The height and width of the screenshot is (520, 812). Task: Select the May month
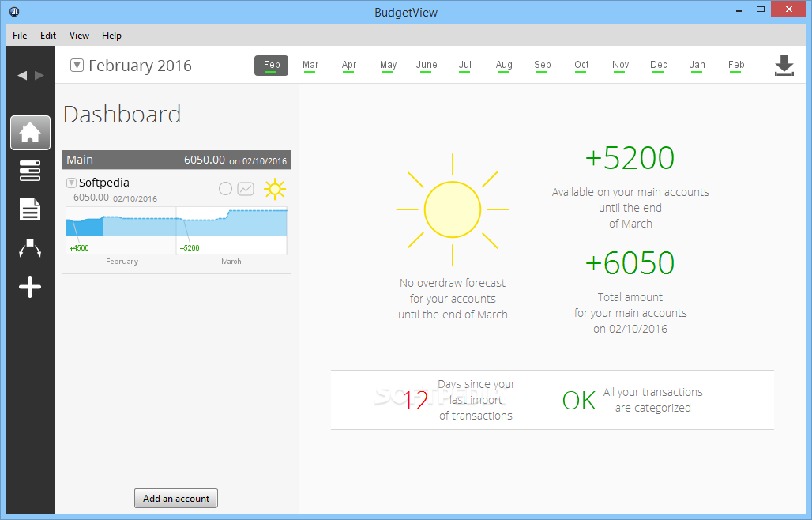[x=388, y=66]
